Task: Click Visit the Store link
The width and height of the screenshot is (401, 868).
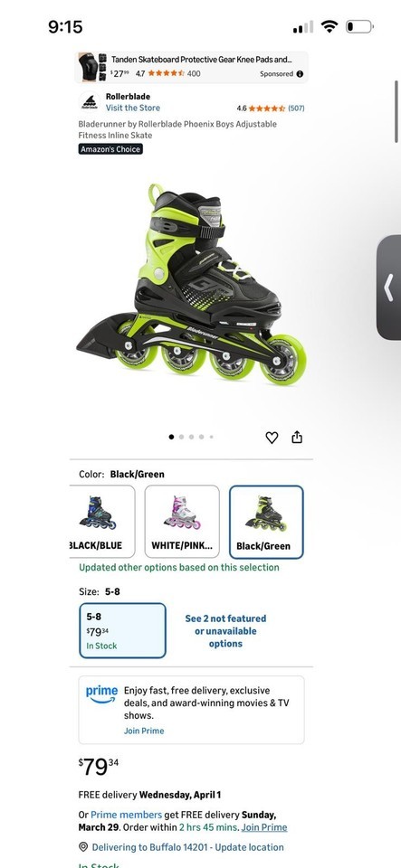Action: click(x=133, y=108)
